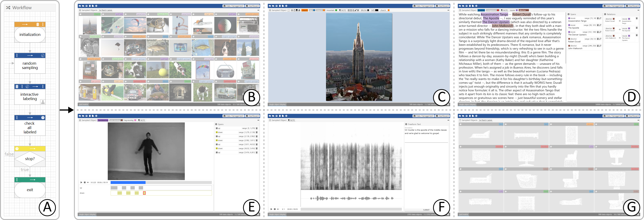Click NOTE button in segmentation panel
This screenshot has height=220, width=644.
[343, 10]
